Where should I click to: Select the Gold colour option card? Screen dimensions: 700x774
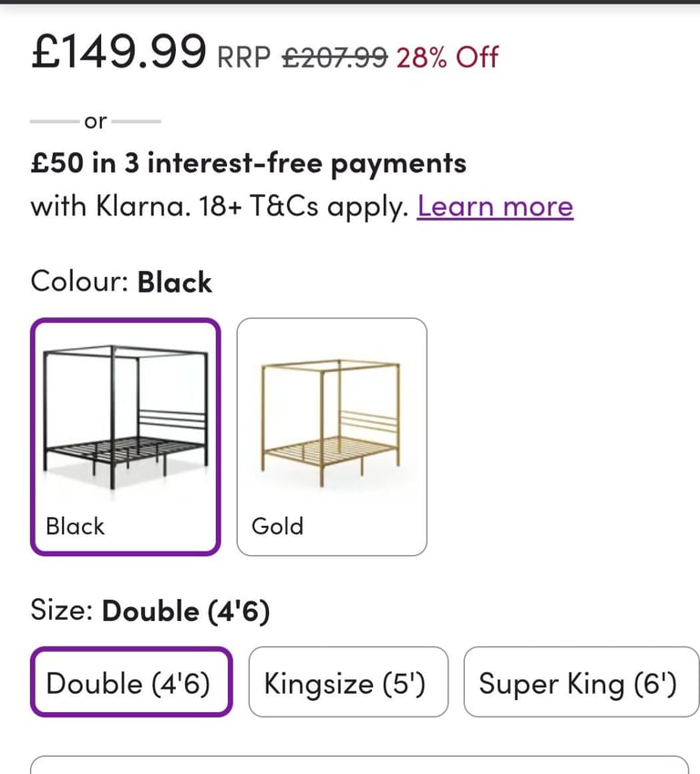click(x=332, y=437)
